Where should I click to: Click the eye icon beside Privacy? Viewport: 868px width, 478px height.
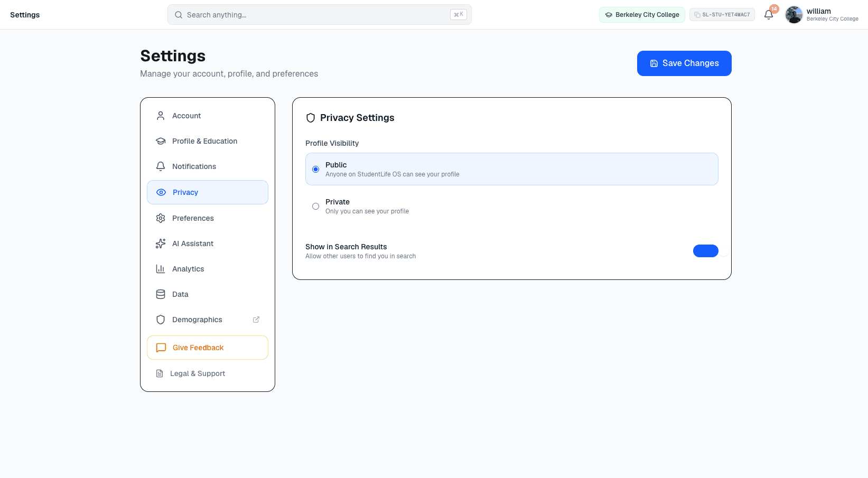[x=161, y=192]
